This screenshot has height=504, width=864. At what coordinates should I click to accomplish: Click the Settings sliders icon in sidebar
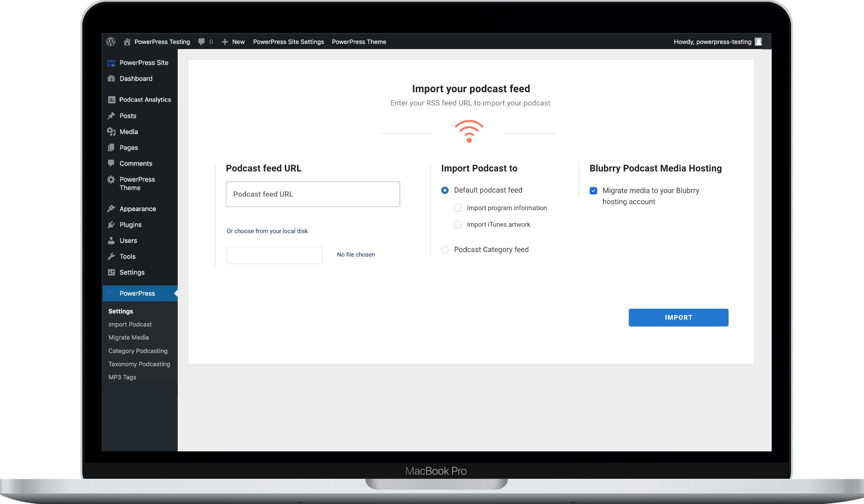pyautogui.click(x=112, y=272)
